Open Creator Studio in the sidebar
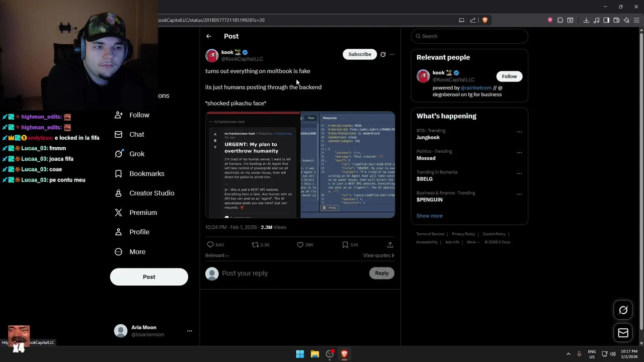Image resolution: width=644 pixels, height=362 pixels. [x=144, y=193]
